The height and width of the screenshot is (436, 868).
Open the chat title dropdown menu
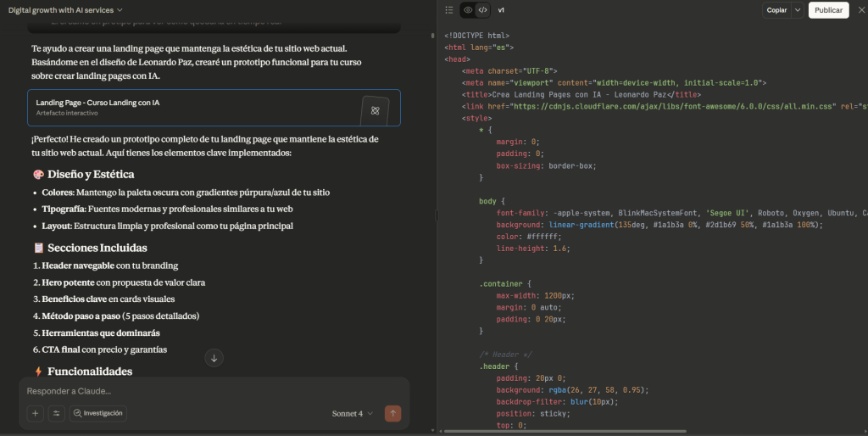tap(65, 10)
